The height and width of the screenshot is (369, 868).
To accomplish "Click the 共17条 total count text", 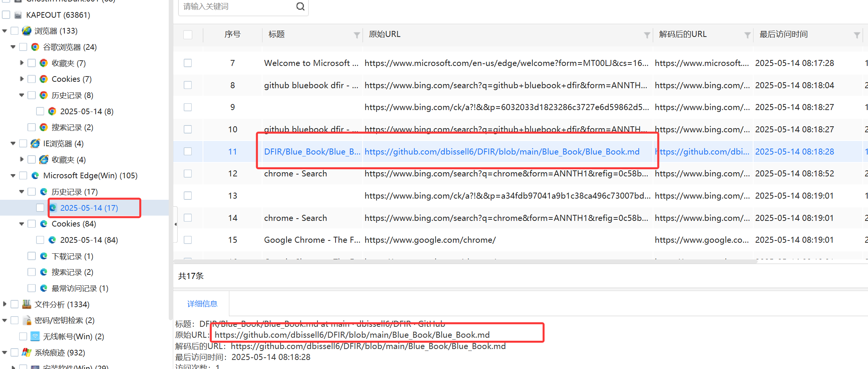I will [191, 276].
